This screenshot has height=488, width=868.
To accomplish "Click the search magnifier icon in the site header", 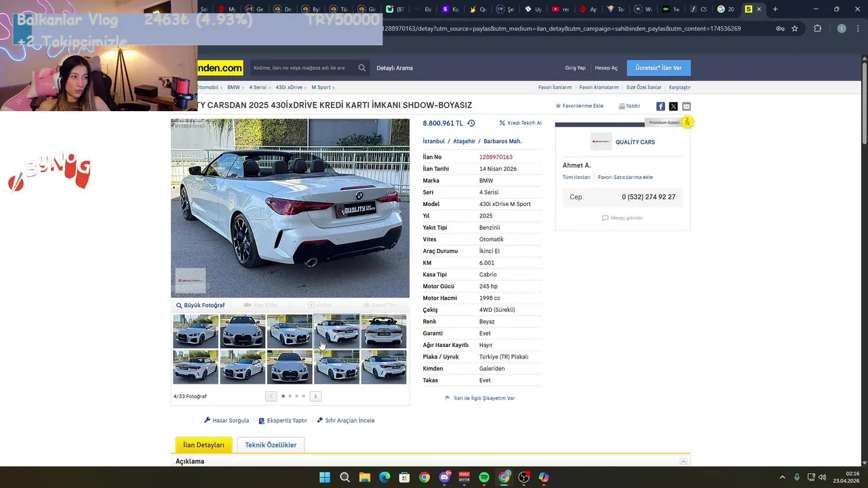I will tap(362, 68).
